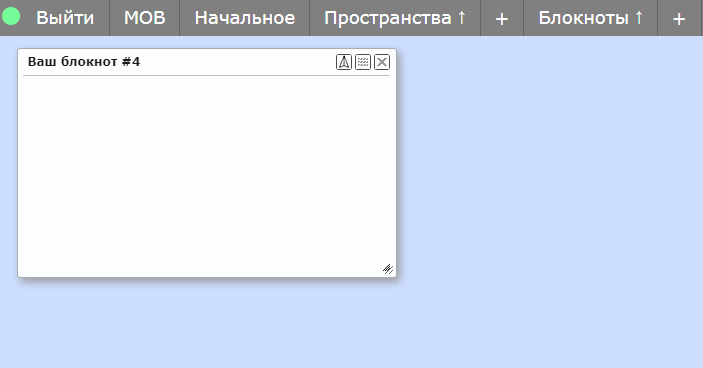This screenshot has height=368, width=703.
Task: Add a new space with plus after Пространства
Action: pyautogui.click(x=502, y=18)
